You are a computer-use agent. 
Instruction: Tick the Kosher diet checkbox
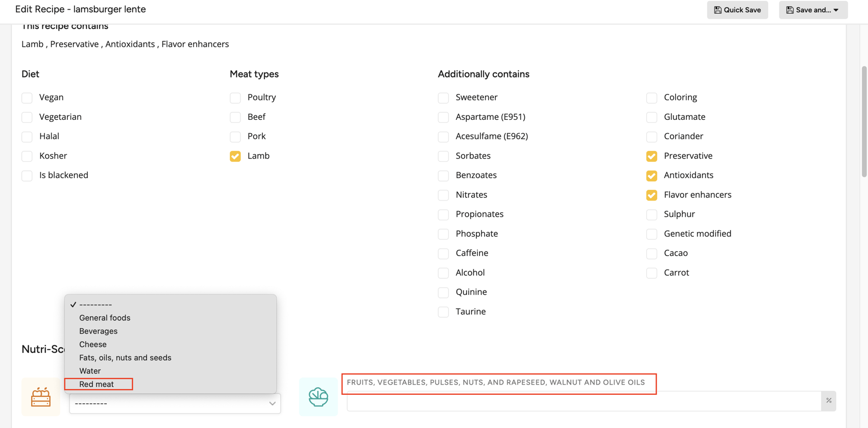[x=27, y=156]
